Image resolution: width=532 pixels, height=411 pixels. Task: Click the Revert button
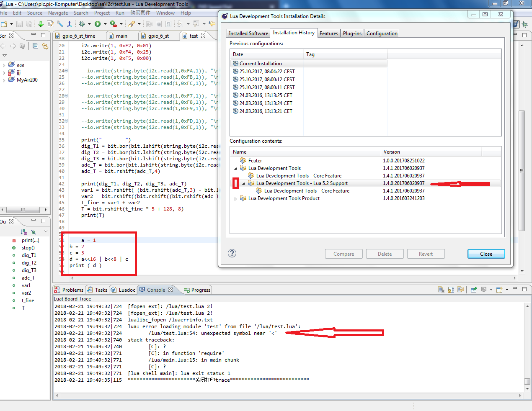426,254
